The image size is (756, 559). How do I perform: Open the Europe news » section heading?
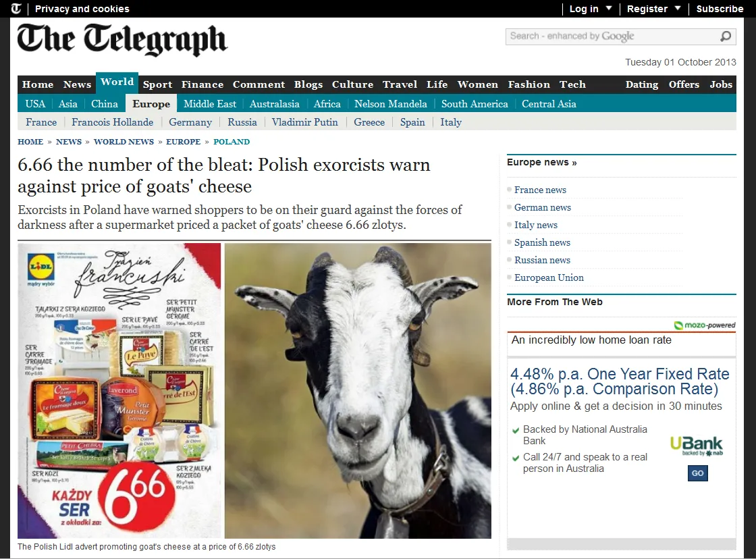pos(541,162)
